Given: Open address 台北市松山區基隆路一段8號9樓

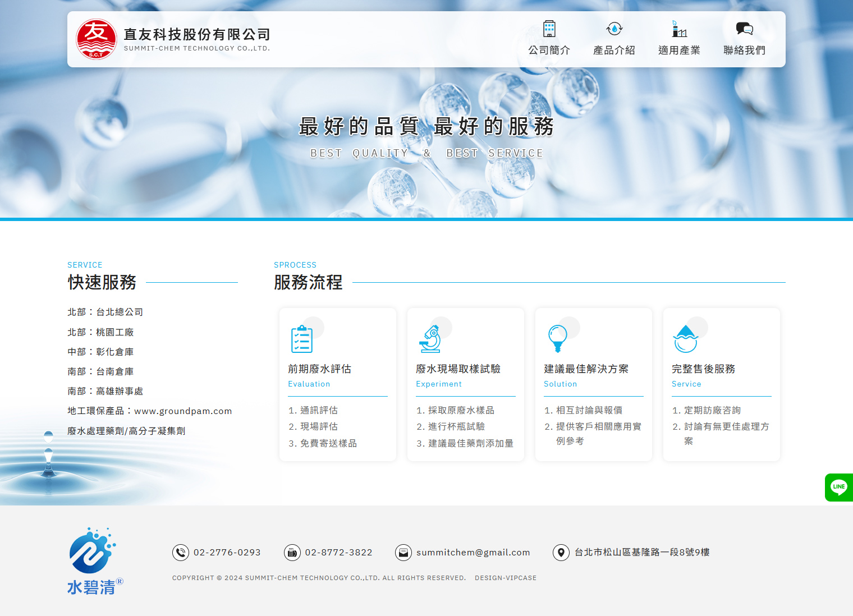Looking at the screenshot, I should pos(642,553).
